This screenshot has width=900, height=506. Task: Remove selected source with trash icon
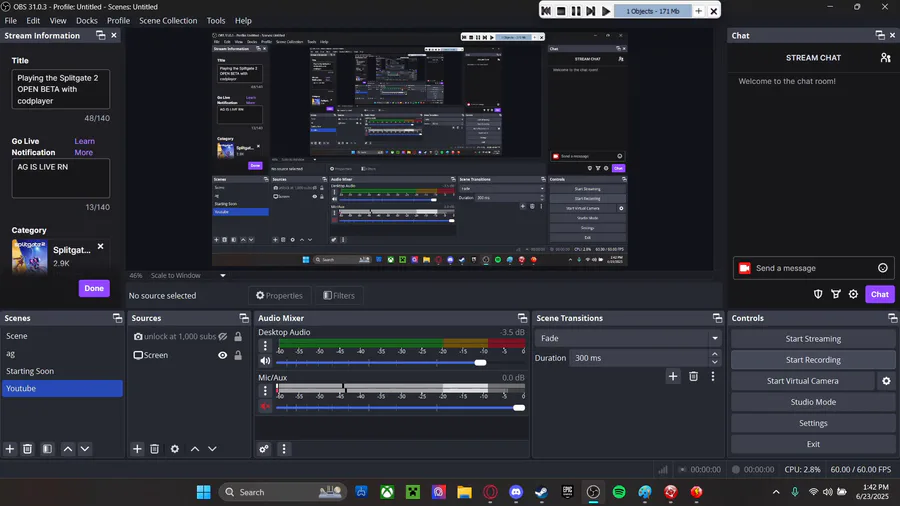[154, 449]
